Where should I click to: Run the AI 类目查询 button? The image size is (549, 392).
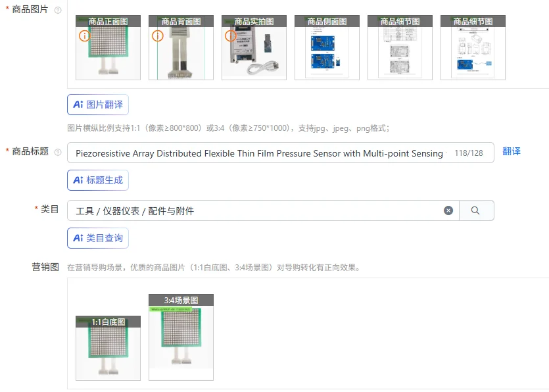pos(98,238)
